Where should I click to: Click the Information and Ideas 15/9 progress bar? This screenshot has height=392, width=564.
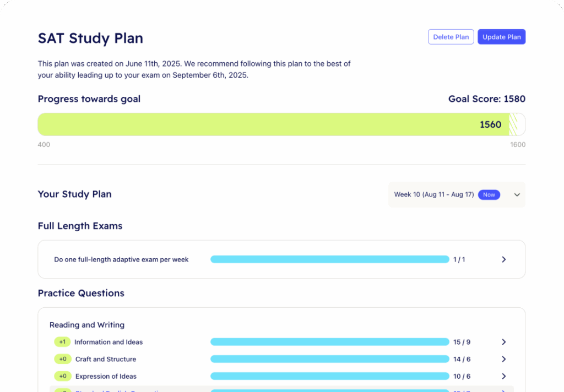(329, 342)
